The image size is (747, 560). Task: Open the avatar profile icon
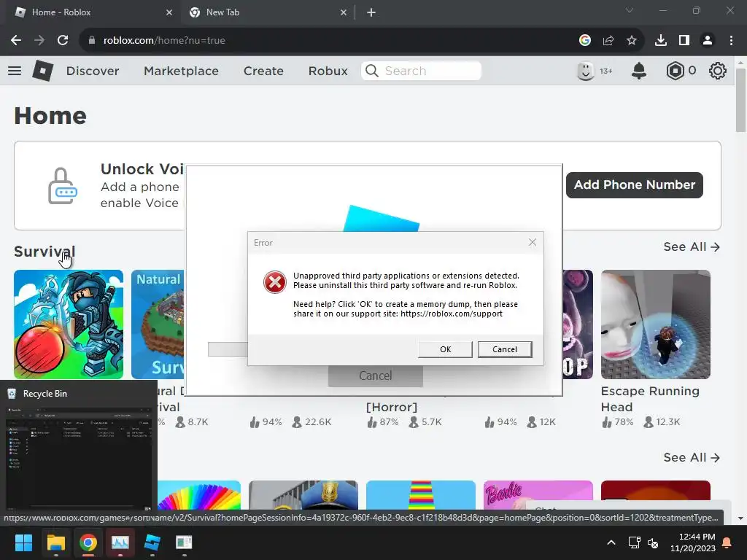click(x=586, y=71)
